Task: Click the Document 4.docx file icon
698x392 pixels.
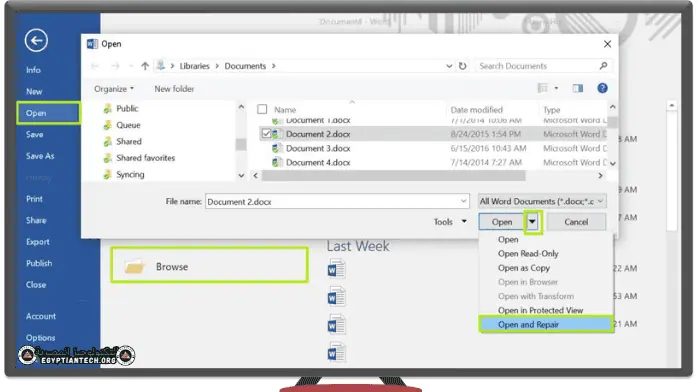Action: coord(277,162)
